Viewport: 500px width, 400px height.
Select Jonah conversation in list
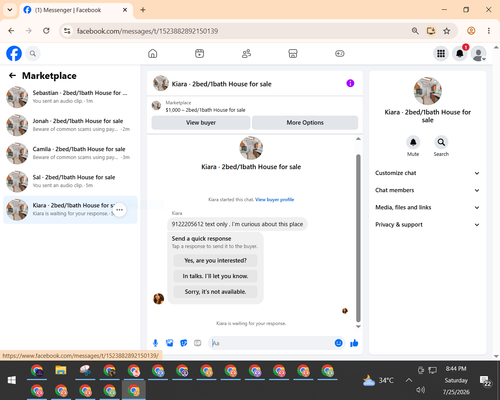(70, 125)
